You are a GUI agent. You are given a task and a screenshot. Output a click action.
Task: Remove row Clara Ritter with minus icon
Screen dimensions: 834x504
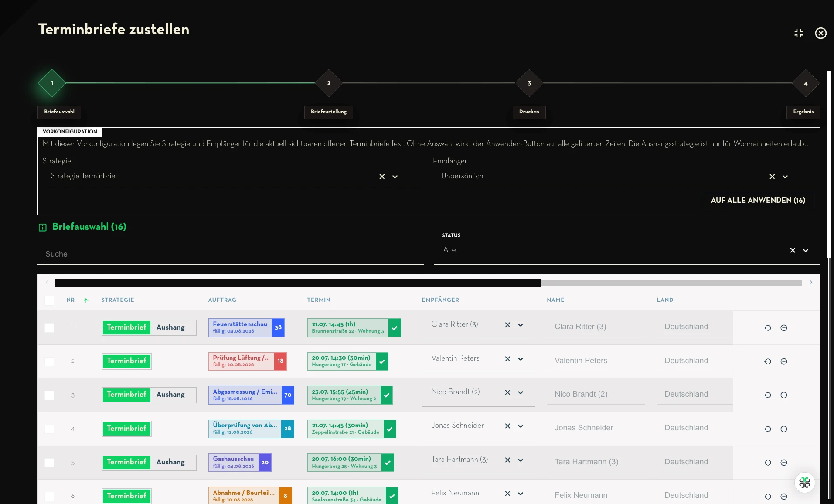click(x=784, y=328)
